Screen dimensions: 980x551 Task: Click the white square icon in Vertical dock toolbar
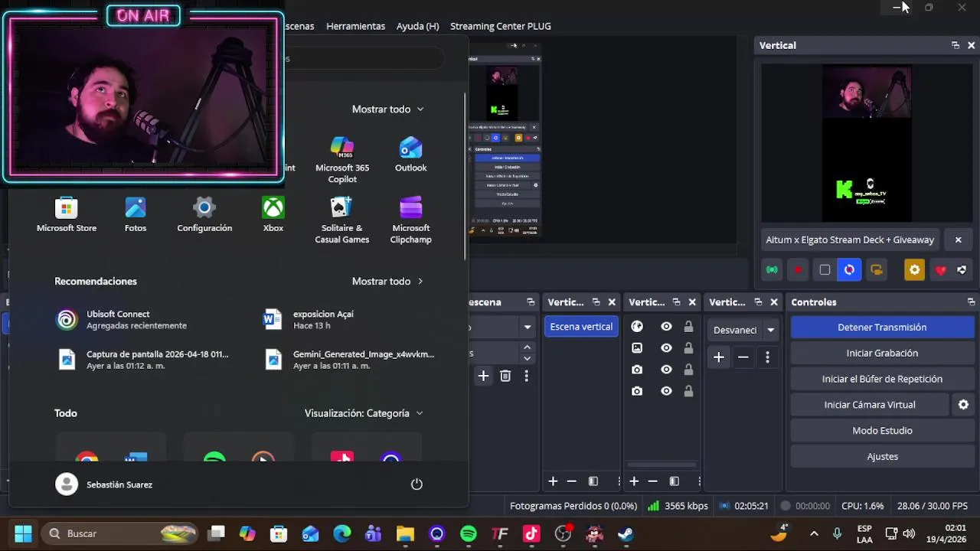(x=825, y=269)
